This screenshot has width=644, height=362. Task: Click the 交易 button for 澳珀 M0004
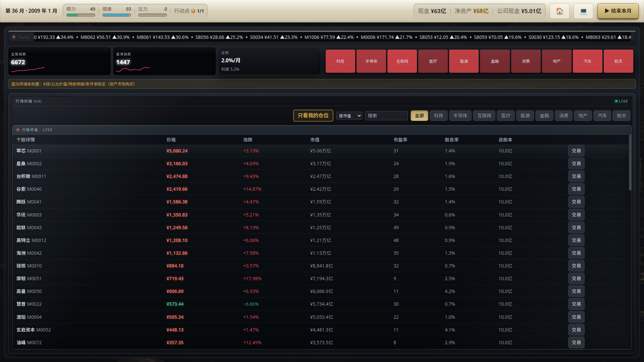(x=576, y=317)
